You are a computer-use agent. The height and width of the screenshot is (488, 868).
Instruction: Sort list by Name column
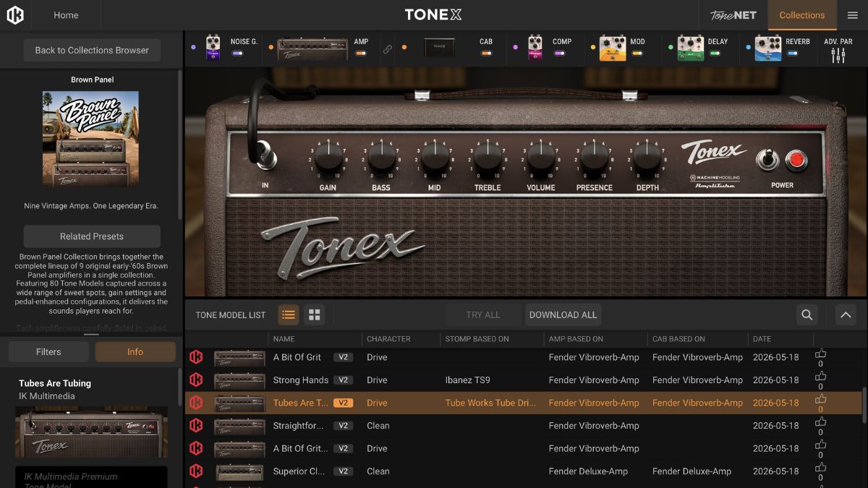coord(284,338)
